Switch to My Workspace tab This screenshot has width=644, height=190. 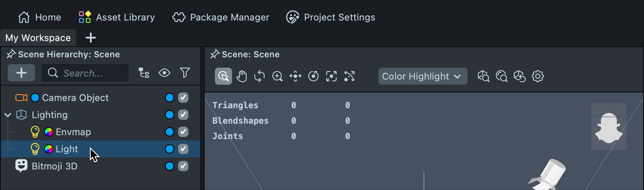[38, 38]
